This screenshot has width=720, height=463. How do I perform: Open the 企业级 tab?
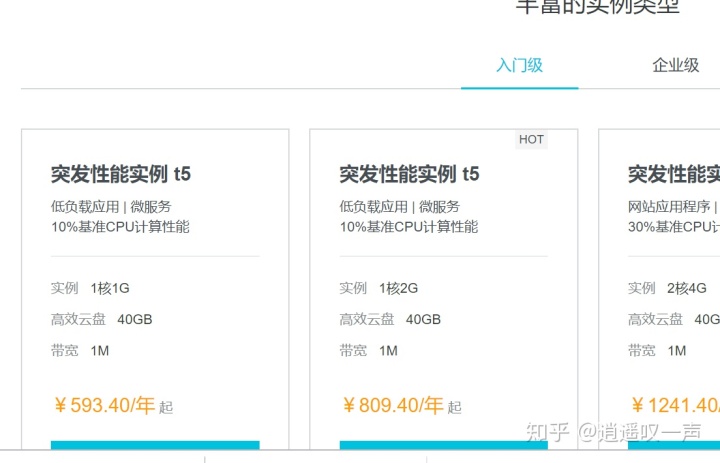(676, 66)
